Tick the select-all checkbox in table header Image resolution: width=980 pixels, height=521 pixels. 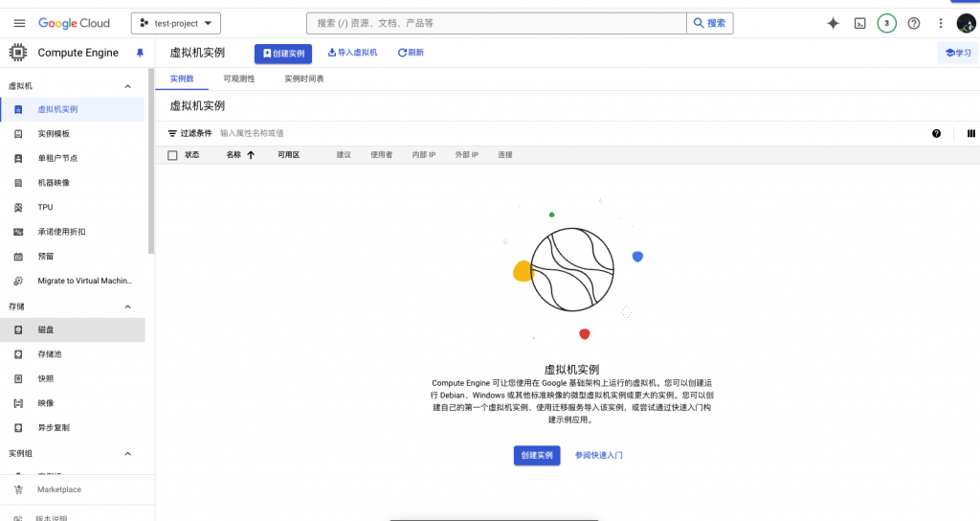coord(172,155)
